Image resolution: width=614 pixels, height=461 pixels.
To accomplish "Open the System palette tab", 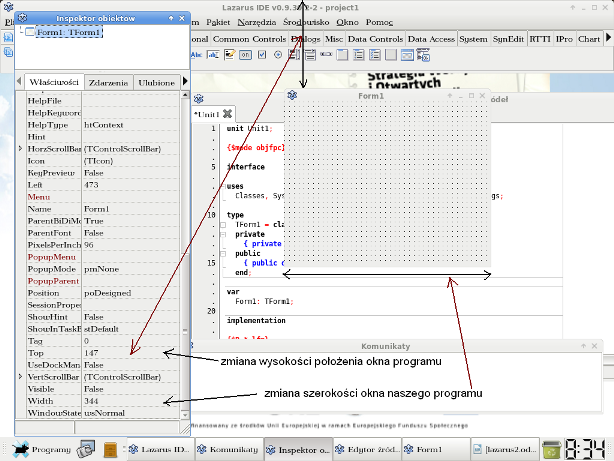I will tap(473, 39).
